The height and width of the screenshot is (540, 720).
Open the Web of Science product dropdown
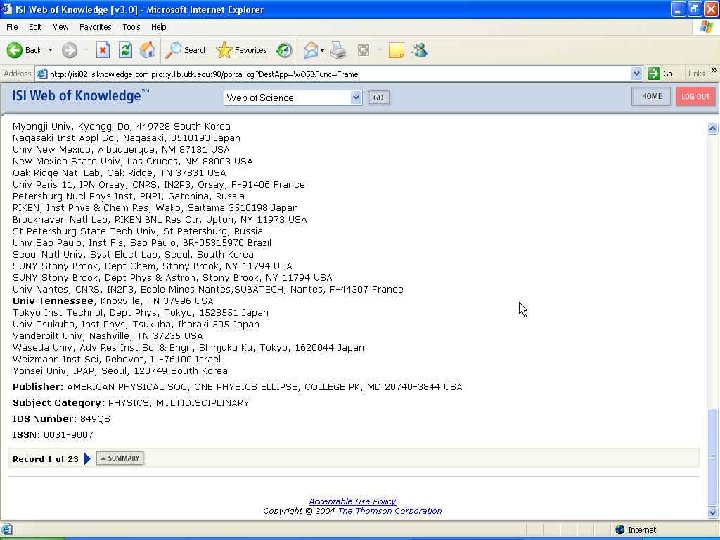(292, 97)
